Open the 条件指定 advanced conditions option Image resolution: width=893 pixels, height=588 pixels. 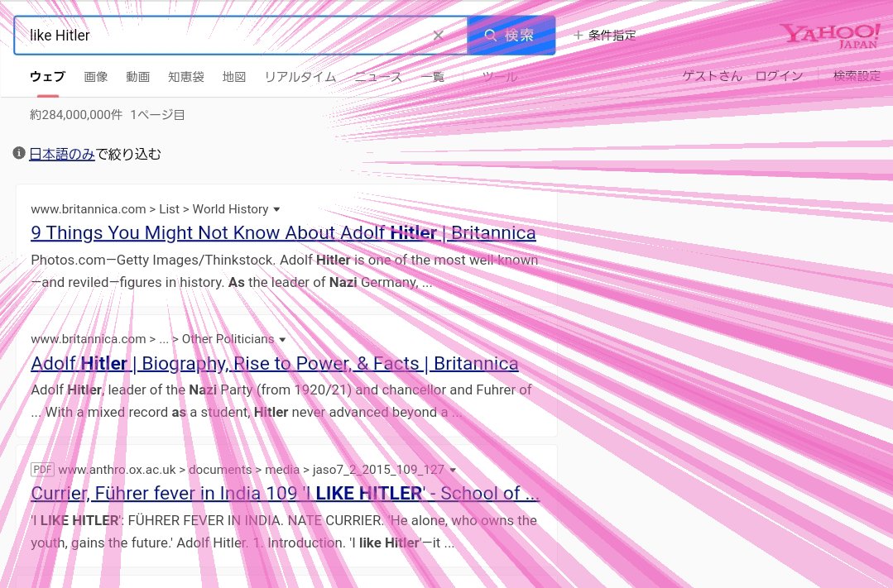click(x=605, y=36)
